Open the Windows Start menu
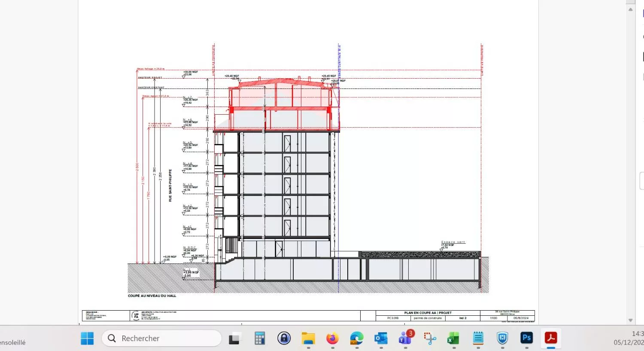 point(87,338)
